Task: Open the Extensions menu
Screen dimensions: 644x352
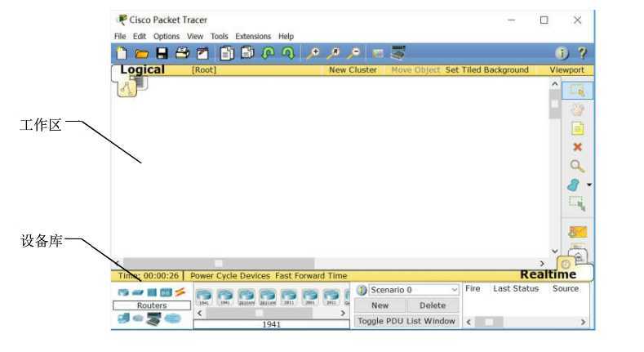Action: [253, 36]
